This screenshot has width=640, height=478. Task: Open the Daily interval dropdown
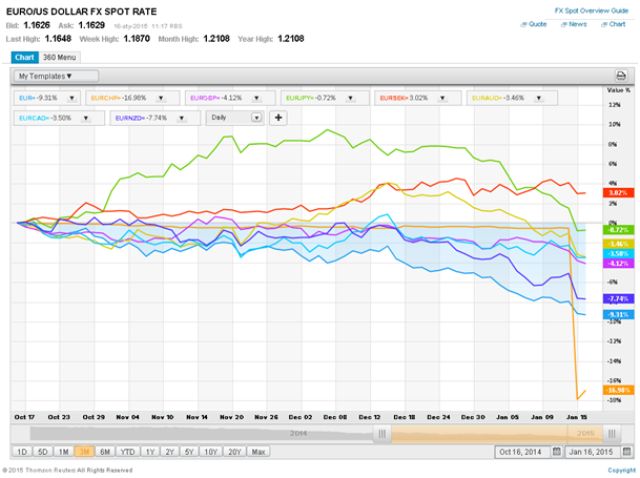point(235,118)
